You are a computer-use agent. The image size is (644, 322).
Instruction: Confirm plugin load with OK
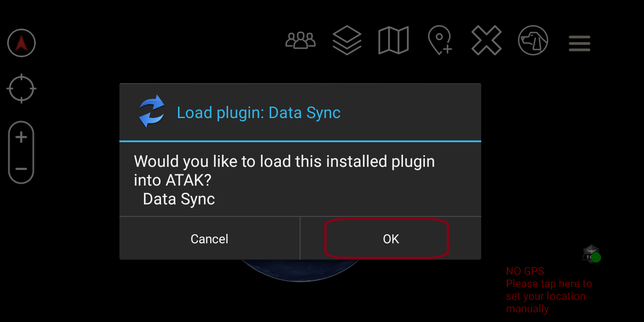click(x=390, y=239)
